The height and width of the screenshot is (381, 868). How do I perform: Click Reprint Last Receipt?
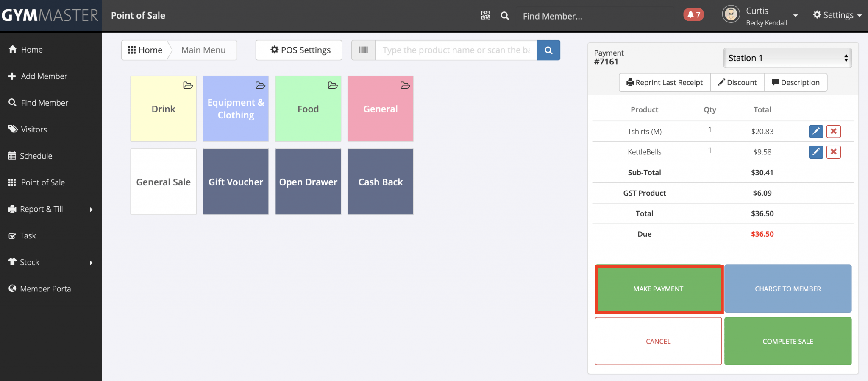click(665, 82)
